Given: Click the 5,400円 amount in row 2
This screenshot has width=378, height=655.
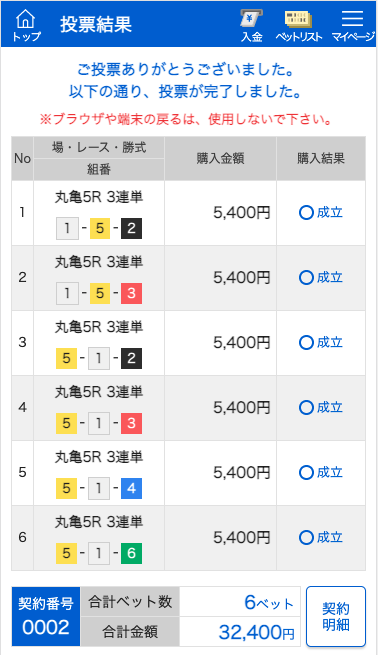Looking at the screenshot, I should point(241,278).
